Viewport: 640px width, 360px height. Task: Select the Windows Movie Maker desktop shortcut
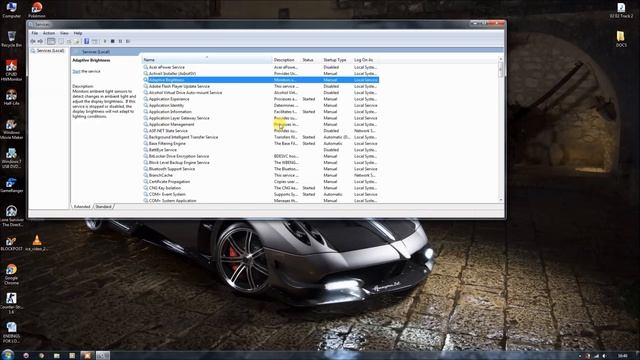pos(11,129)
